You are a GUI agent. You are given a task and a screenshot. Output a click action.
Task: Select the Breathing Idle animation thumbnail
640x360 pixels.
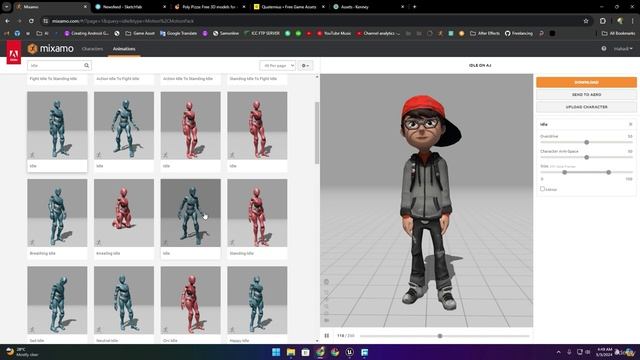57,213
